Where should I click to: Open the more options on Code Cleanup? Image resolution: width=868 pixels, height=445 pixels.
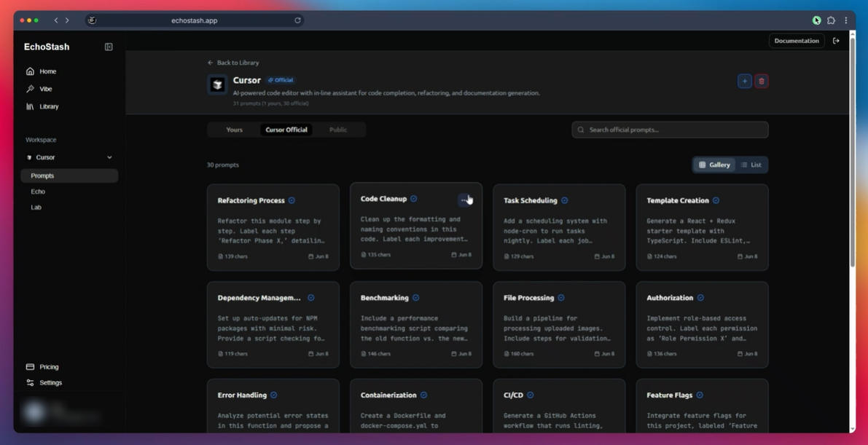(x=464, y=200)
